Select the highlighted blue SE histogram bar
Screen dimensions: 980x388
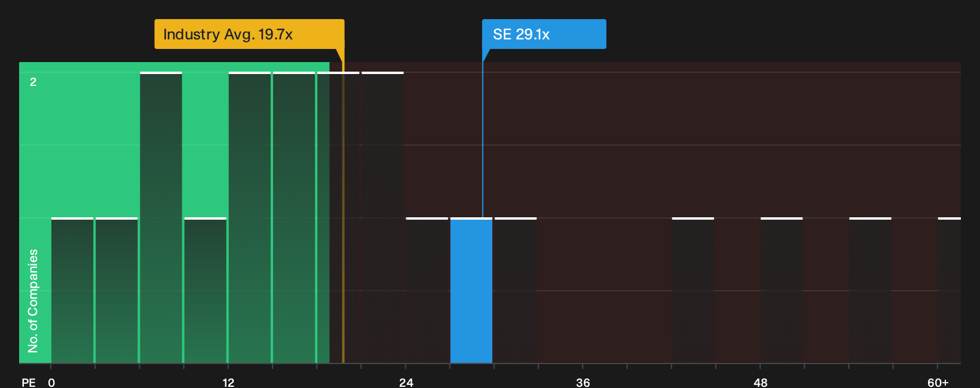[471, 291]
